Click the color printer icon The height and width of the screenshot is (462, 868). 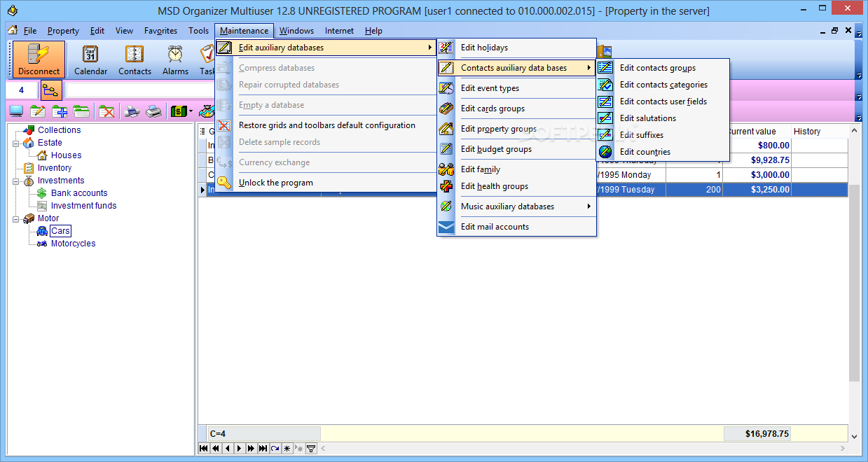(x=132, y=111)
